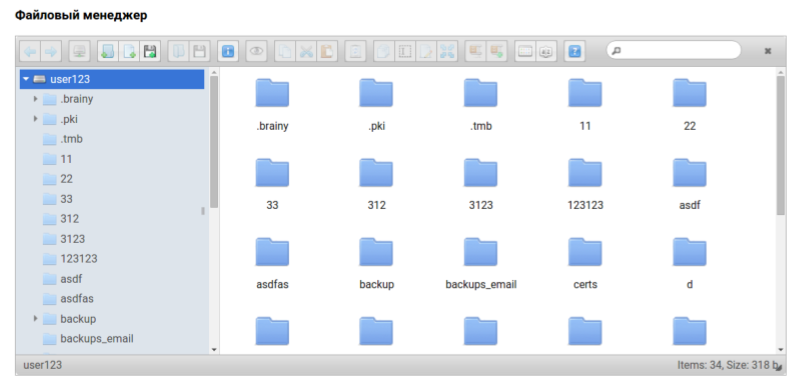Viewport: 791px width, 379px height.
Task: Select the 33 folder icon in file pane
Action: pos(272,173)
